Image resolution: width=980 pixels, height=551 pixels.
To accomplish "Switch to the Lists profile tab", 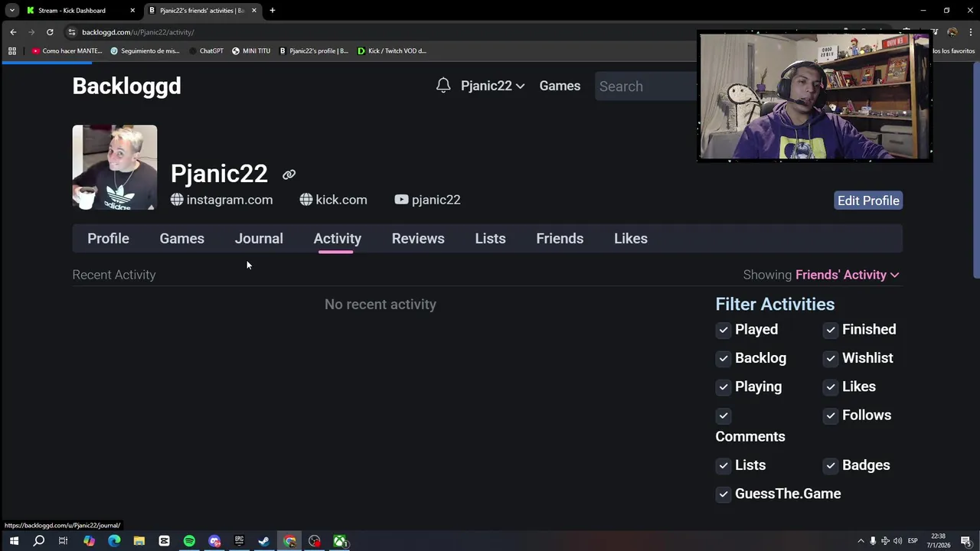I will coord(490,239).
